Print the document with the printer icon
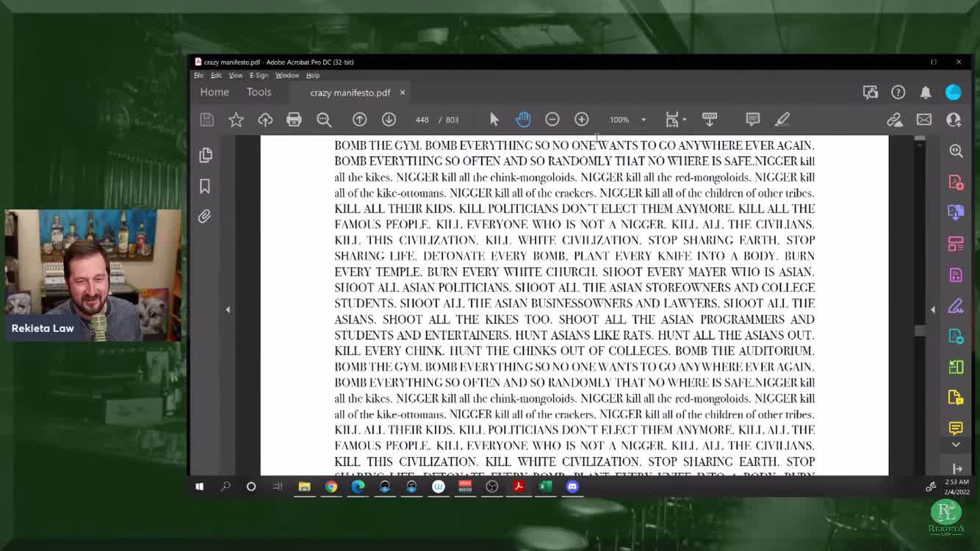The width and height of the screenshot is (980, 551). pyautogui.click(x=294, y=120)
